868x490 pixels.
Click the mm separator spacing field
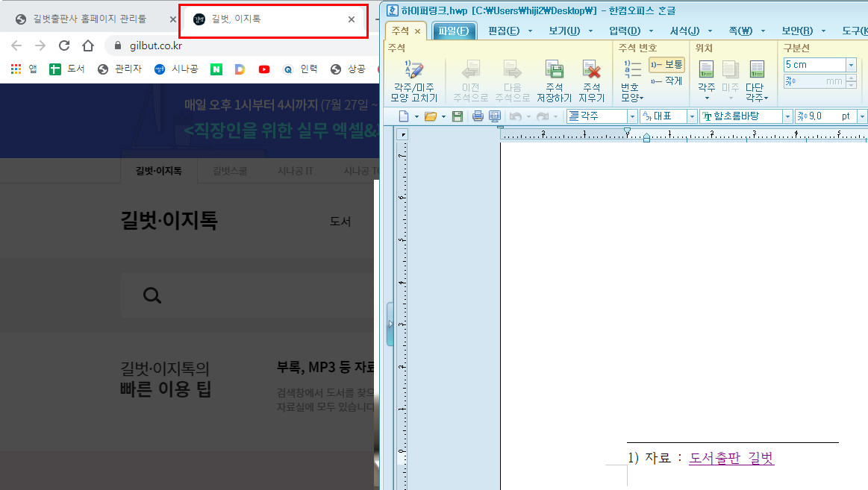tap(814, 81)
